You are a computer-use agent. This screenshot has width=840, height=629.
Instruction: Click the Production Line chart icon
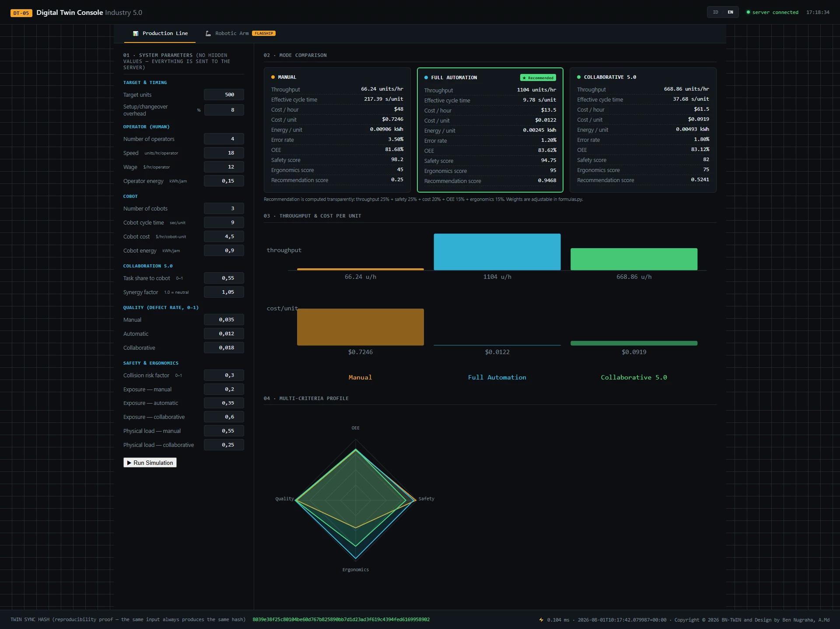pyautogui.click(x=136, y=33)
